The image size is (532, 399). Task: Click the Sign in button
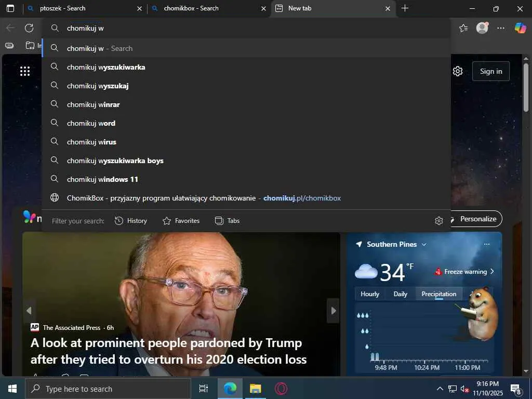click(x=490, y=71)
